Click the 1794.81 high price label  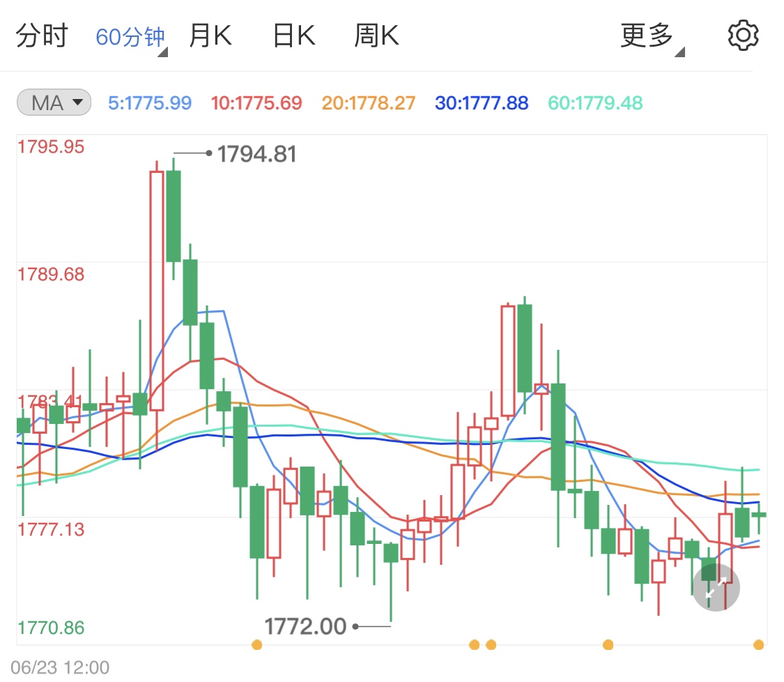click(256, 154)
